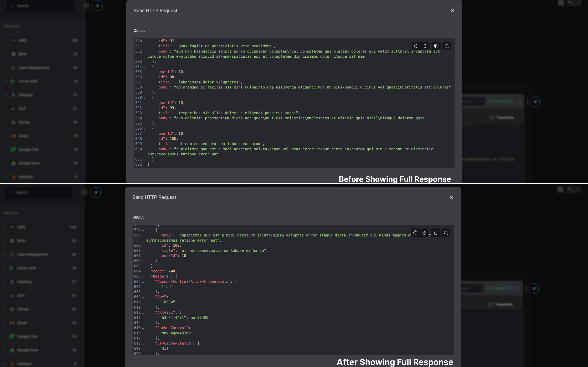
Task: Copy output in Before Showing Full Response panel
Action: (436, 46)
